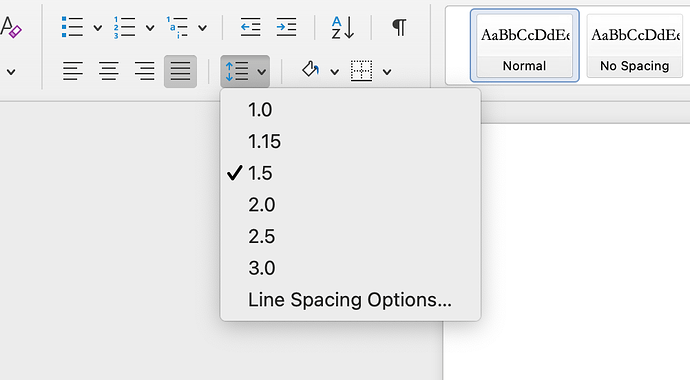Apply the No Spacing style
This screenshot has height=380, width=690.
635,45
